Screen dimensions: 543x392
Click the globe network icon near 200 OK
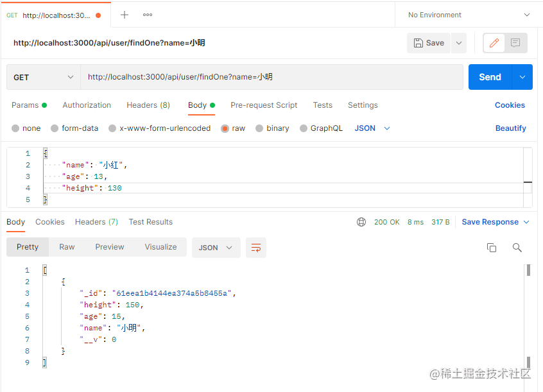pos(361,222)
